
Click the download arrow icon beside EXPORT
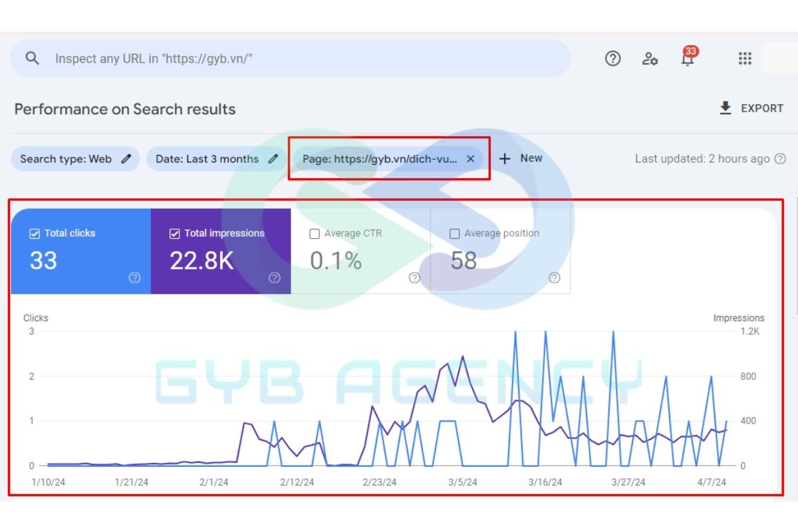pyautogui.click(x=726, y=108)
